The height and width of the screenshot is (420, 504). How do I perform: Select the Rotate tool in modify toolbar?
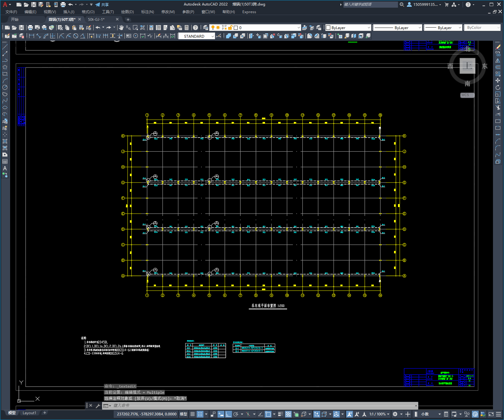498,87
